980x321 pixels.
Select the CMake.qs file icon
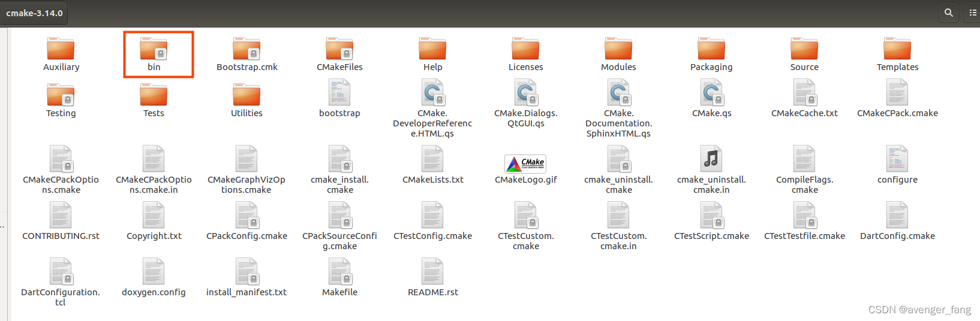pyautogui.click(x=711, y=93)
